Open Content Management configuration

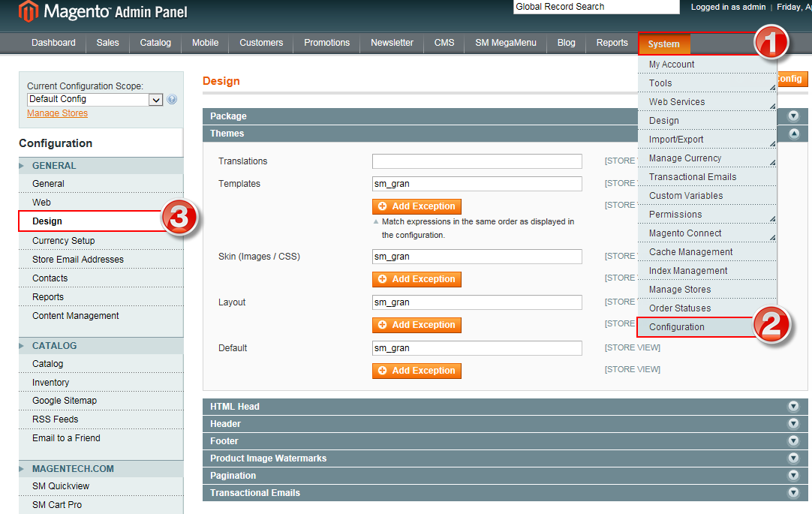pos(101,316)
